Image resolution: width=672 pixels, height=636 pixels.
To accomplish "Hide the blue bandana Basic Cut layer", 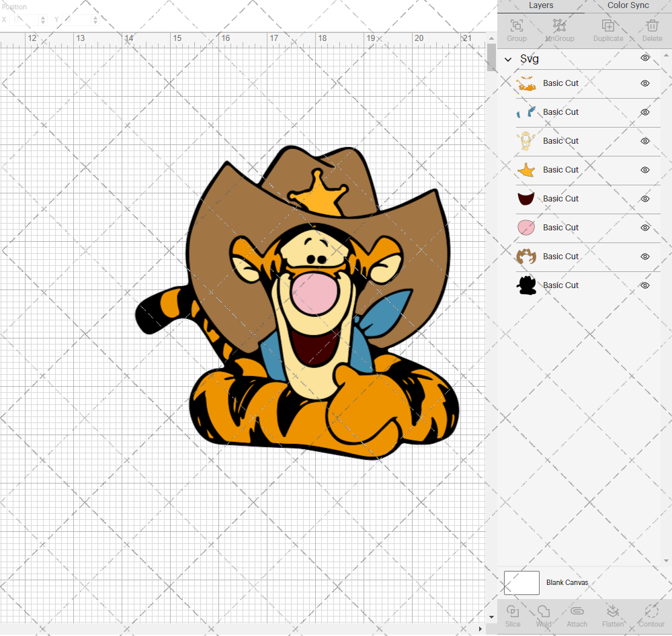I will coord(645,112).
